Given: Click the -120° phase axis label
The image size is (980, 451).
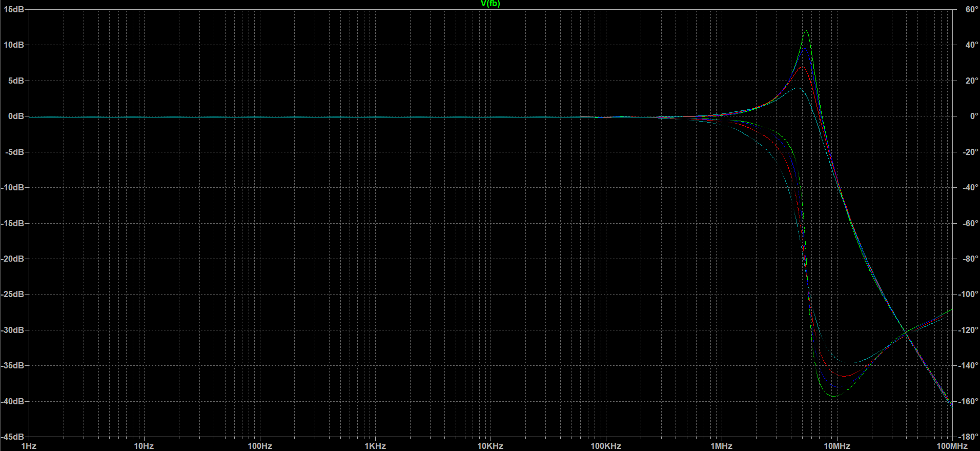Looking at the screenshot, I should 969,330.
